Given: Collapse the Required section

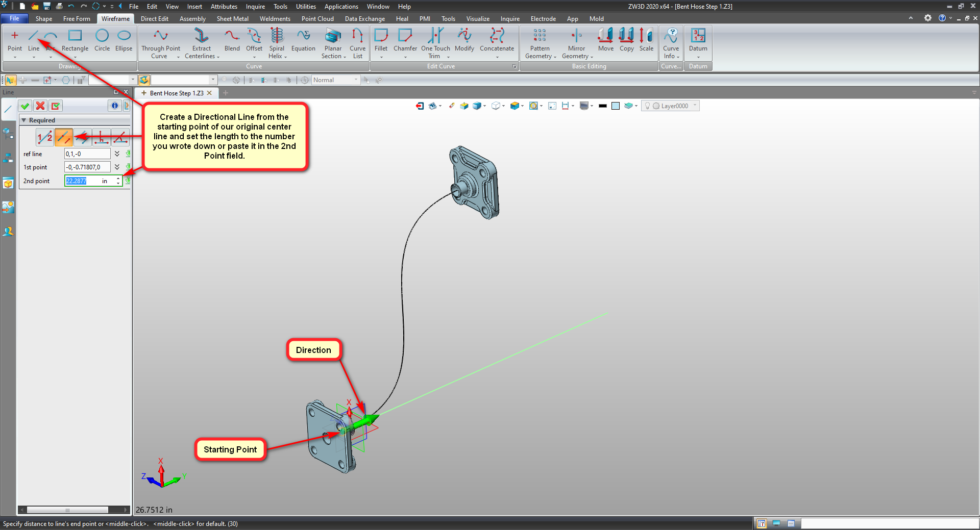Looking at the screenshot, I should [x=23, y=120].
